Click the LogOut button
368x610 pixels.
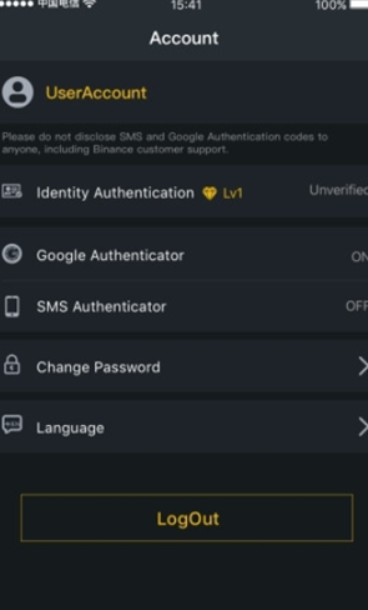coord(187,518)
